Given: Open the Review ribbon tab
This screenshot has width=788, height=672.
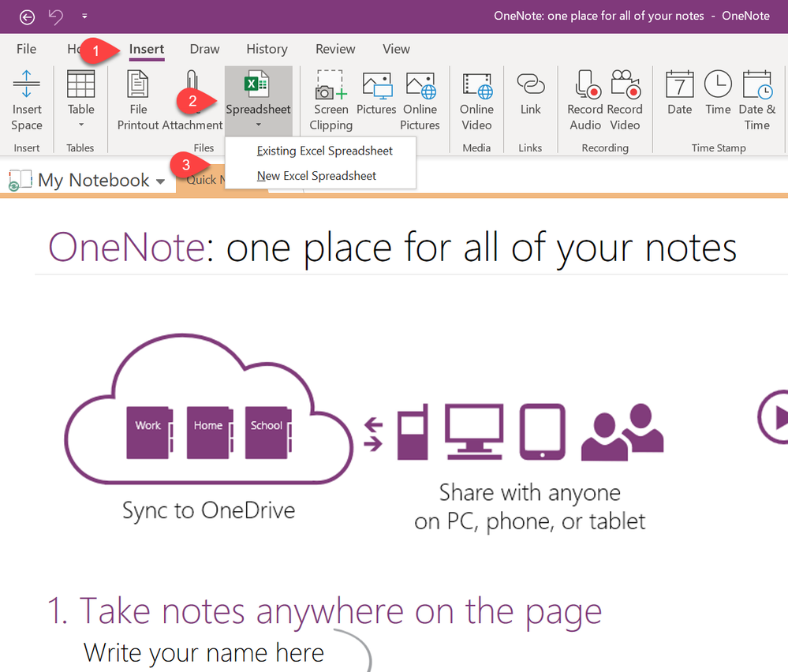Looking at the screenshot, I should [335, 49].
